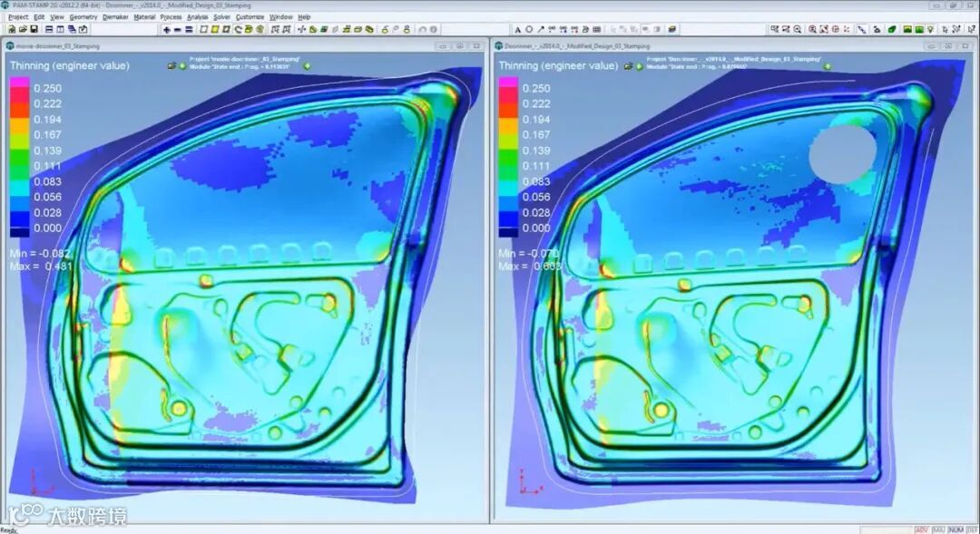This screenshot has width=980, height=534.
Task: Click green plus after left Module label
Action: [307, 65]
